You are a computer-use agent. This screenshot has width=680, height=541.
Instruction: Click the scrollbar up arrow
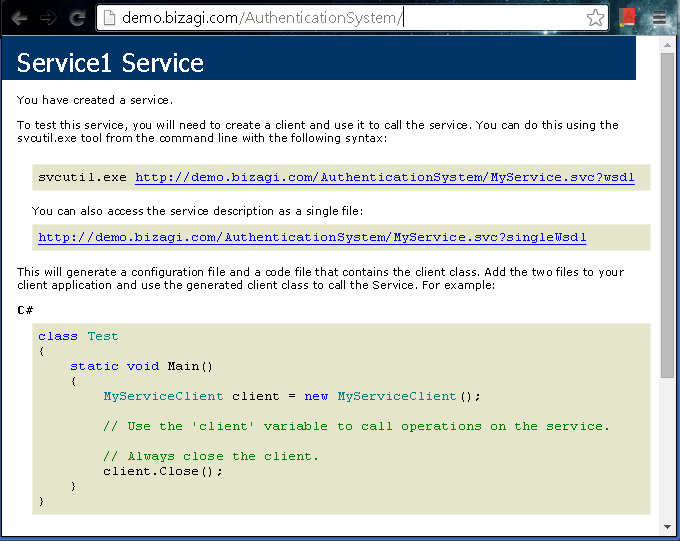point(667,45)
